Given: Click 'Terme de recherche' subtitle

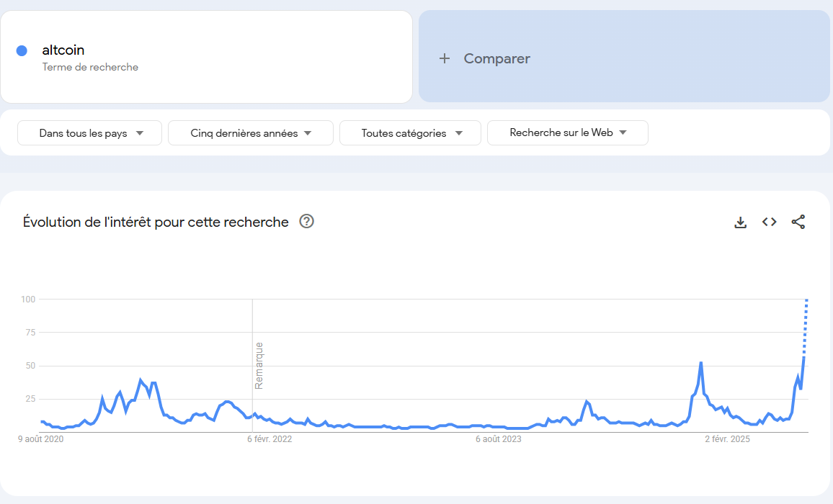Looking at the screenshot, I should pyautogui.click(x=90, y=67).
